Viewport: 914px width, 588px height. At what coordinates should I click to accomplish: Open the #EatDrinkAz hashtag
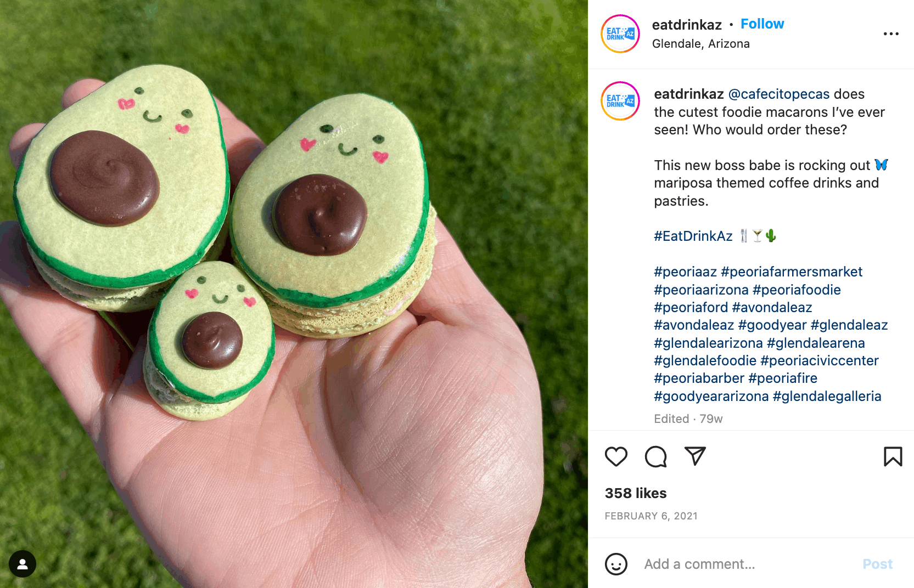693,236
